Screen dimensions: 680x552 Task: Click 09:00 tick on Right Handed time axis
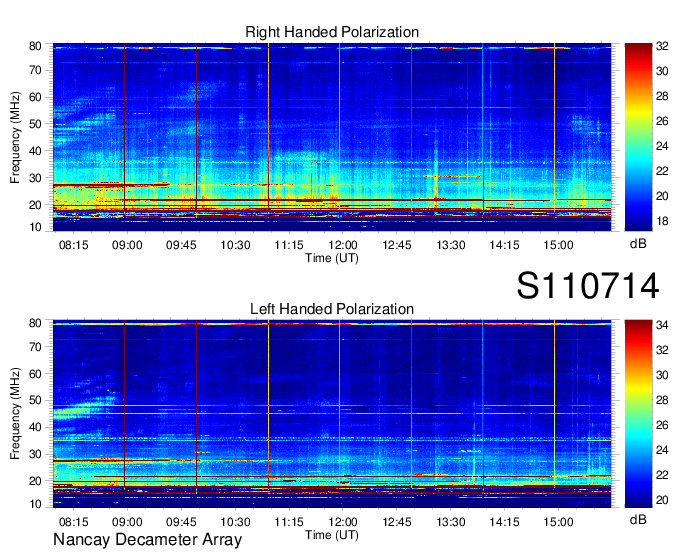point(127,245)
